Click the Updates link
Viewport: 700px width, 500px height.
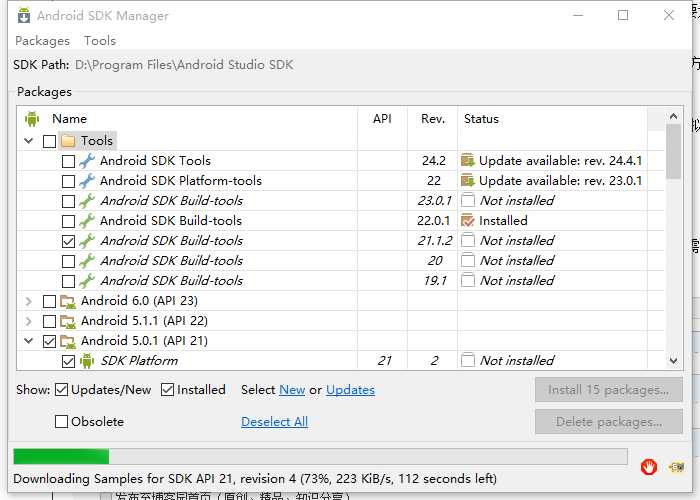click(350, 390)
